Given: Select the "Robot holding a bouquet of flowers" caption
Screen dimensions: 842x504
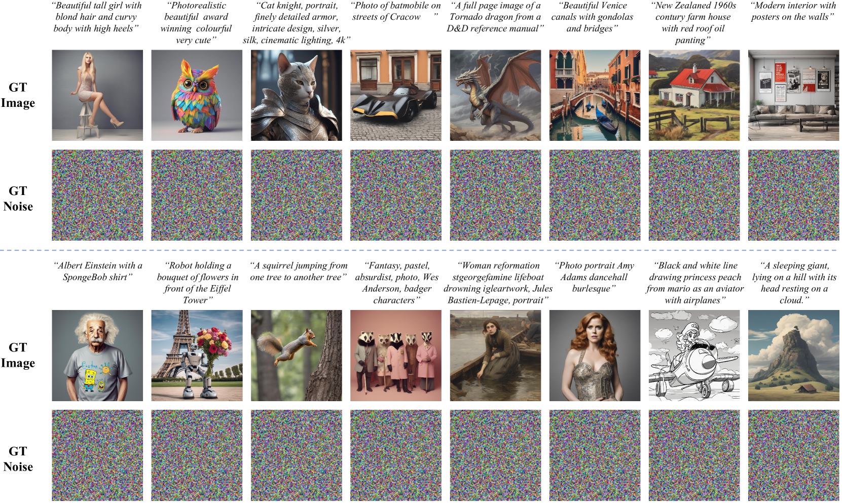Looking at the screenshot, I should click(198, 283).
